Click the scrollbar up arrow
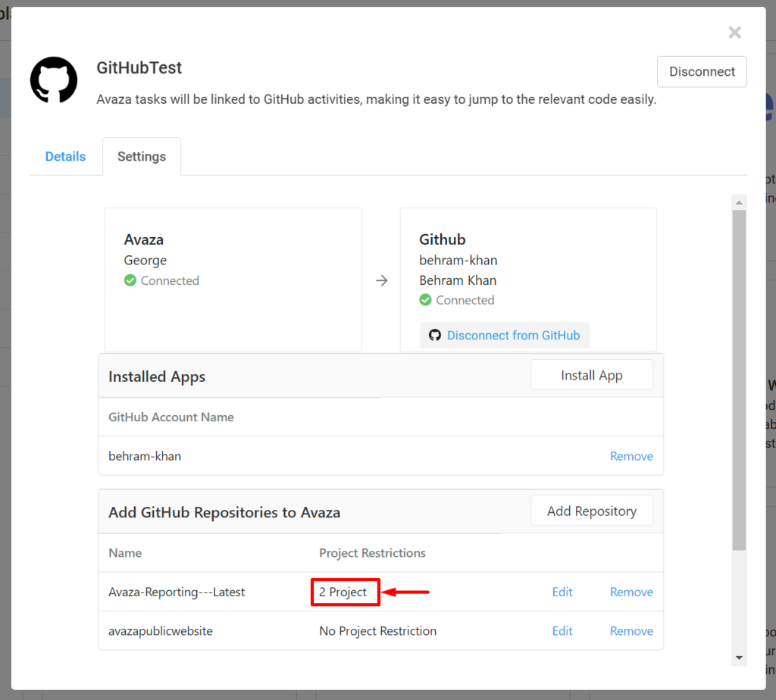Screen dimensions: 776x700 [739, 202]
